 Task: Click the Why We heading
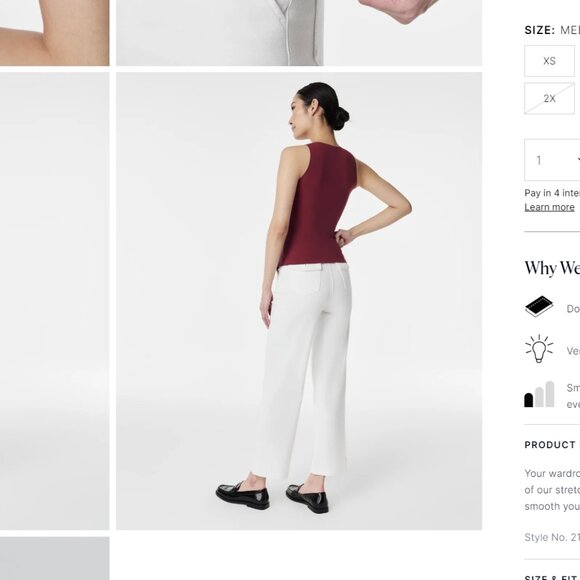click(x=552, y=268)
